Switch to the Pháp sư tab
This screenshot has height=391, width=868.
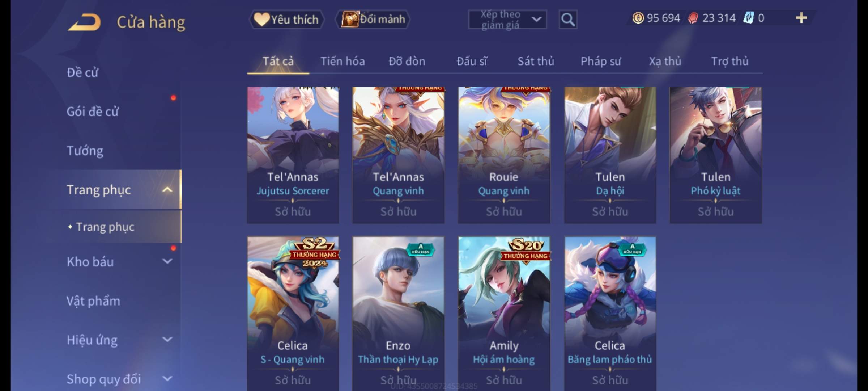pyautogui.click(x=600, y=61)
